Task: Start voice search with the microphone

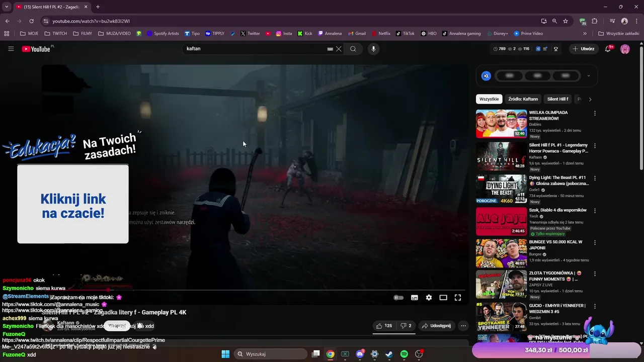Action: (x=373, y=49)
